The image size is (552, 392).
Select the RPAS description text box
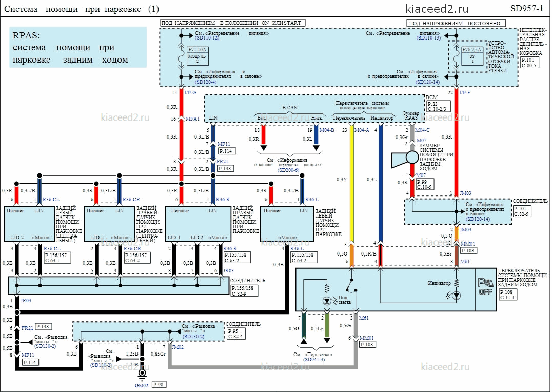click(78, 47)
